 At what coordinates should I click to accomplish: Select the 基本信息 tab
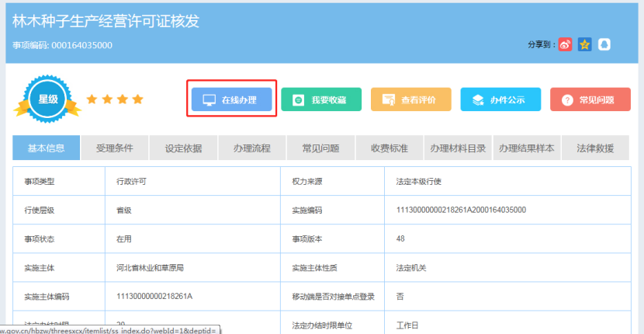coord(47,148)
